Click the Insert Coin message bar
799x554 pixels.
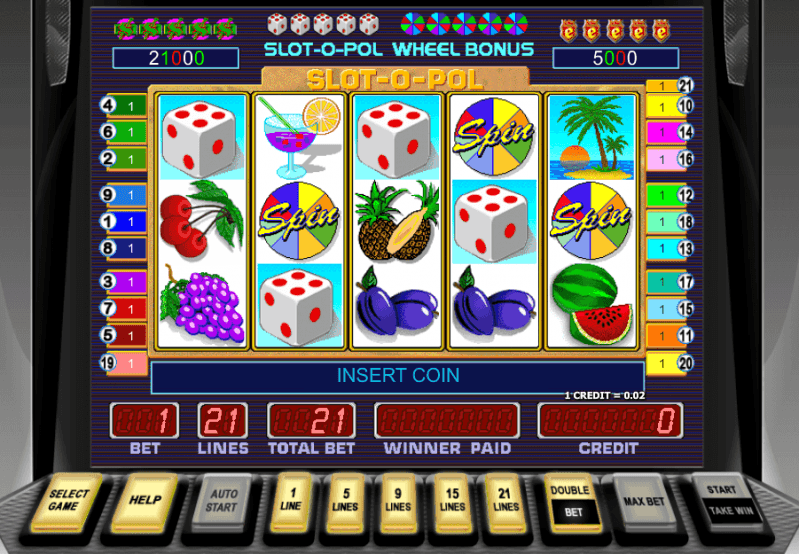[397, 376]
